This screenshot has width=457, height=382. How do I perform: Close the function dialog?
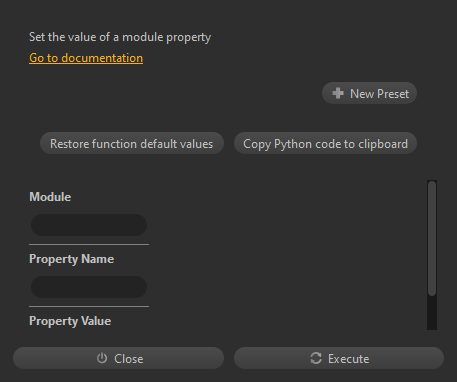(118, 358)
